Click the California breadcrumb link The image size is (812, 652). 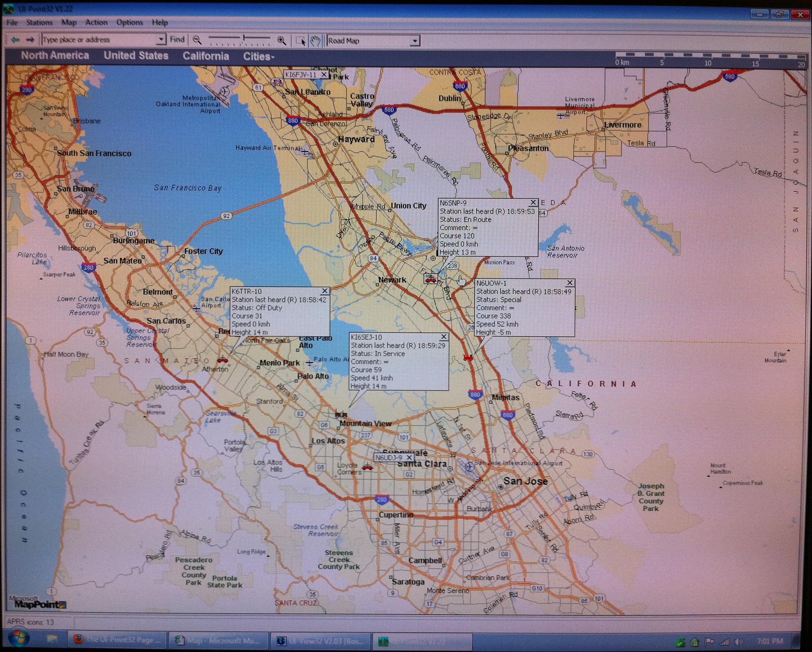click(206, 56)
